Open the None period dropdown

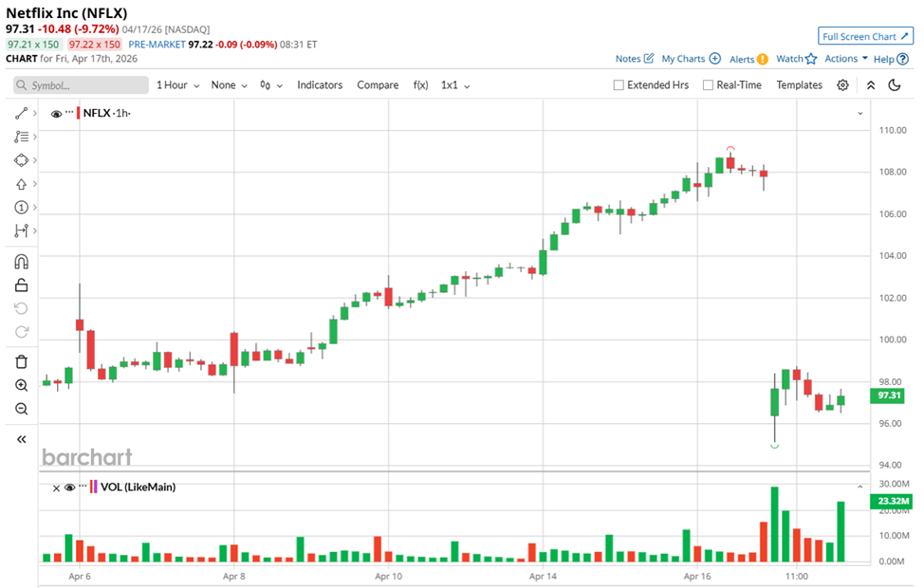(230, 85)
